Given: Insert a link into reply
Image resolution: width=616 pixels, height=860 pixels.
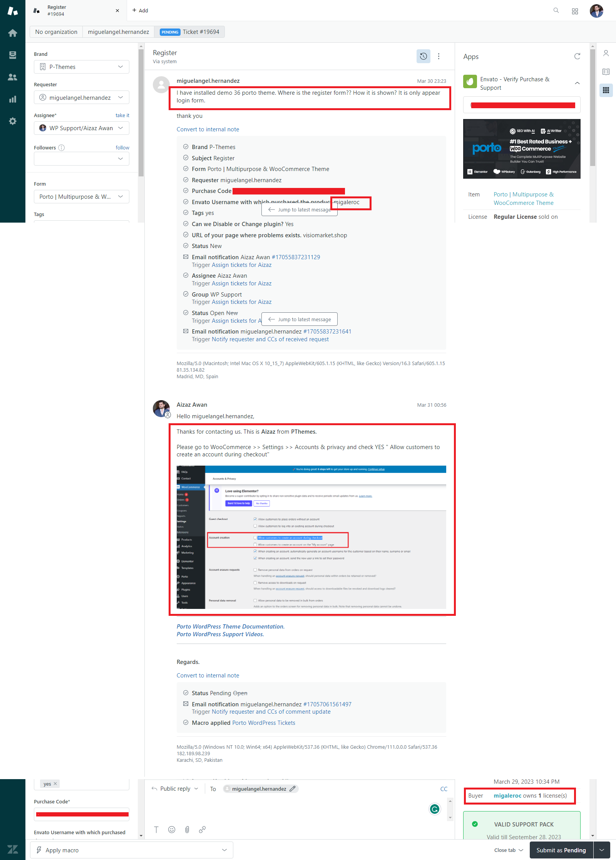Looking at the screenshot, I should click(202, 830).
